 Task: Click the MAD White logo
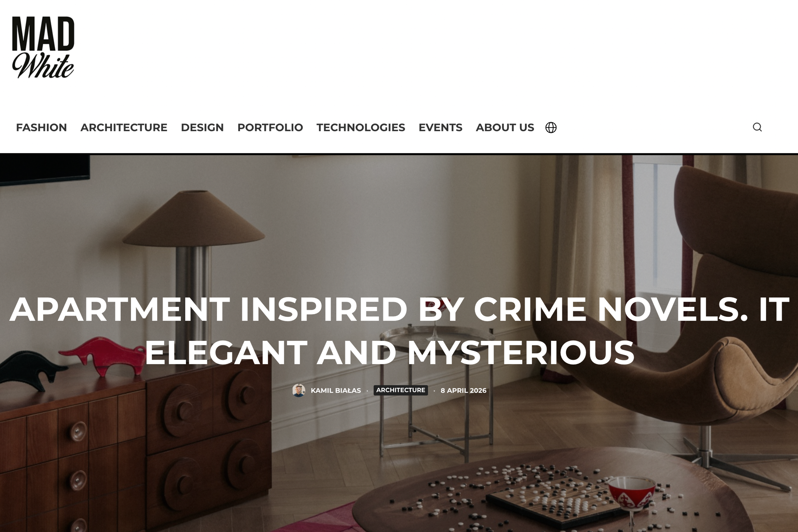(43, 47)
